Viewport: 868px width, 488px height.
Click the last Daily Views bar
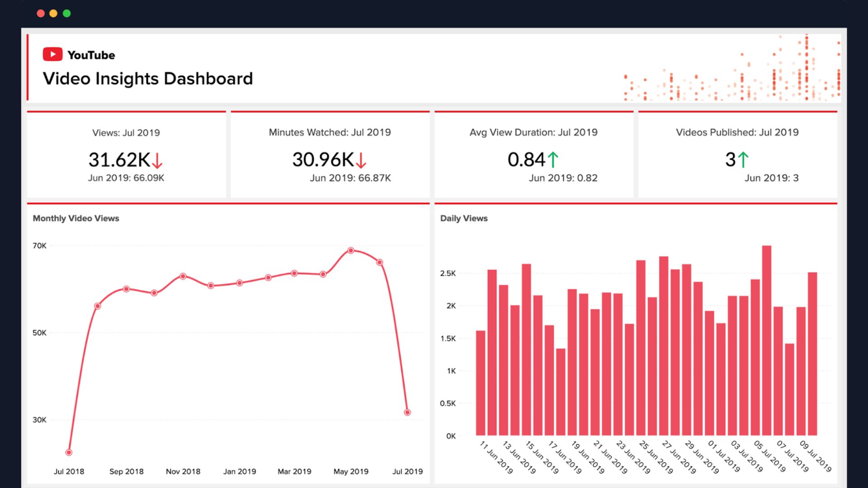coord(812,354)
